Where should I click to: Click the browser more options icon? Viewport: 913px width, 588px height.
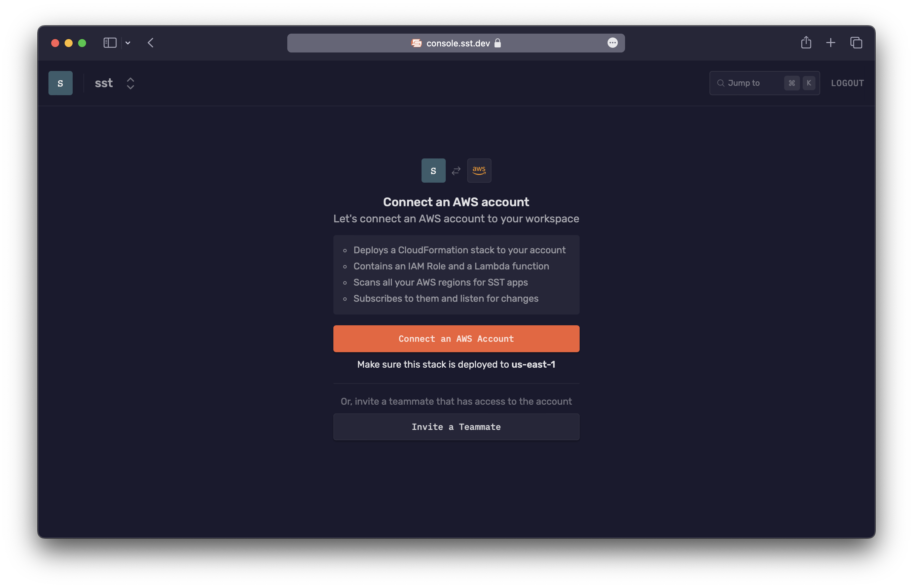tap(612, 43)
